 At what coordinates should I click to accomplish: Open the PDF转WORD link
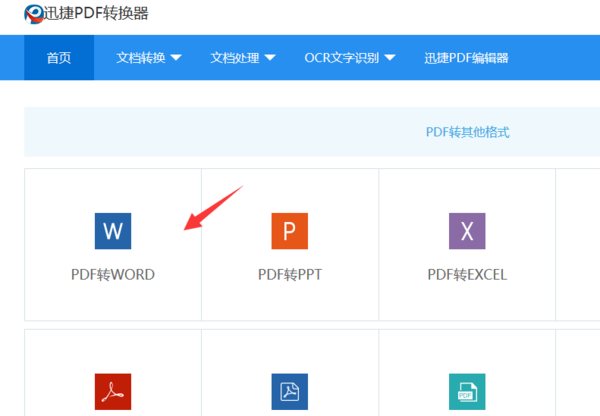(113, 274)
